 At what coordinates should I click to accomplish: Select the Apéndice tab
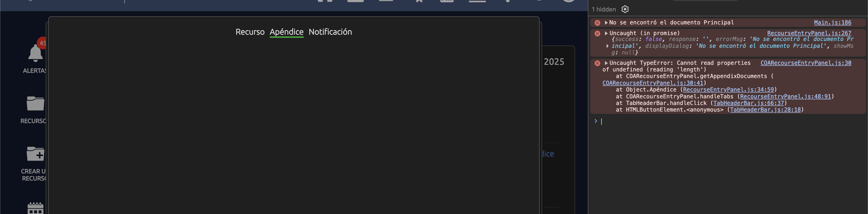[x=286, y=32]
